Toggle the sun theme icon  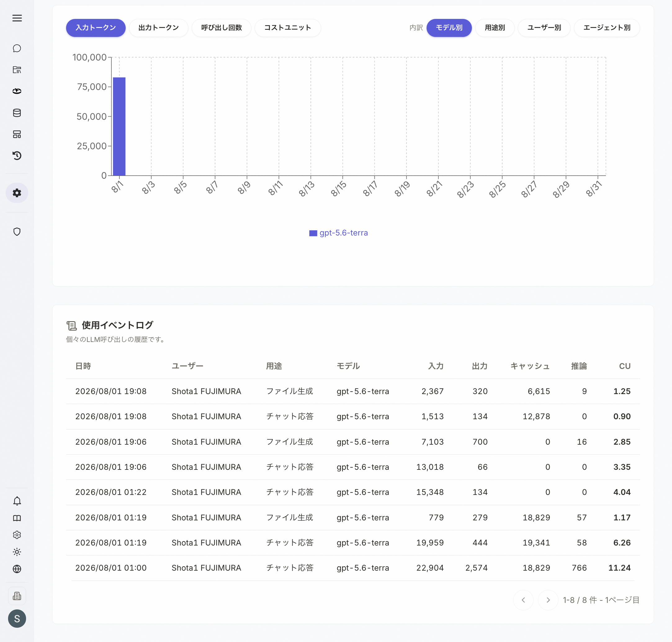[x=17, y=552]
